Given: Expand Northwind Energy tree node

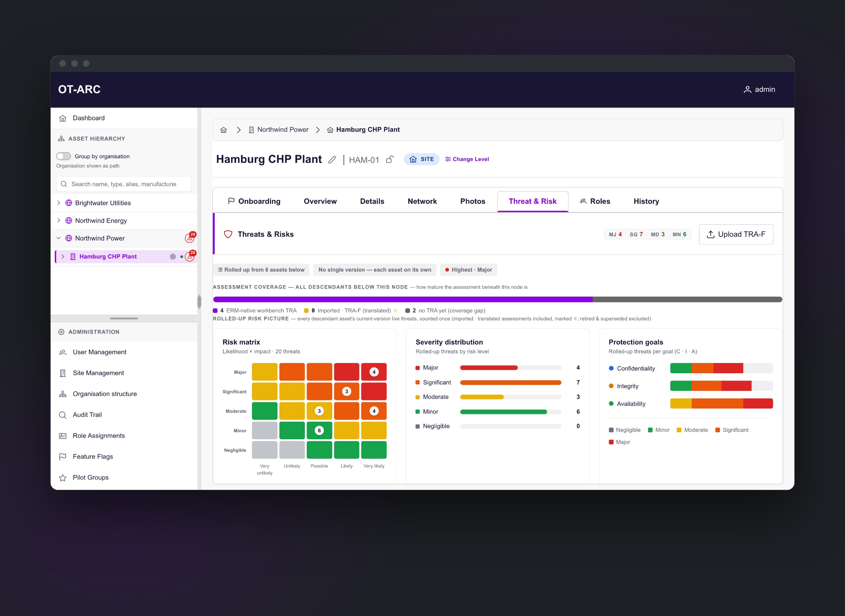Looking at the screenshot, I should tap(59, 220).
